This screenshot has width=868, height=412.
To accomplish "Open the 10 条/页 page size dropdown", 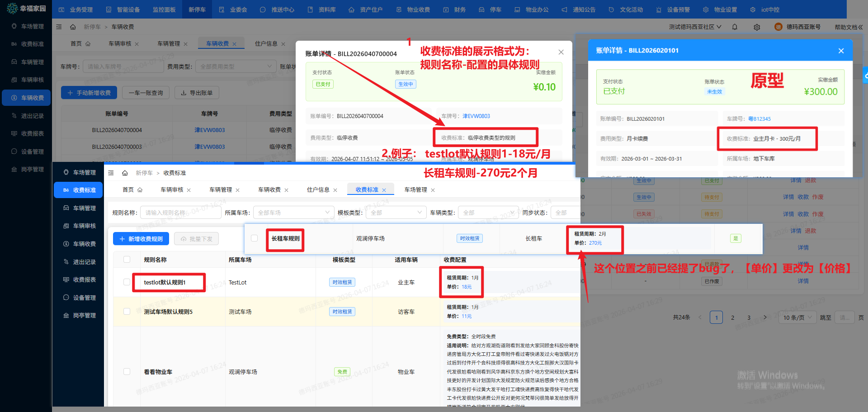I will 798,317.
